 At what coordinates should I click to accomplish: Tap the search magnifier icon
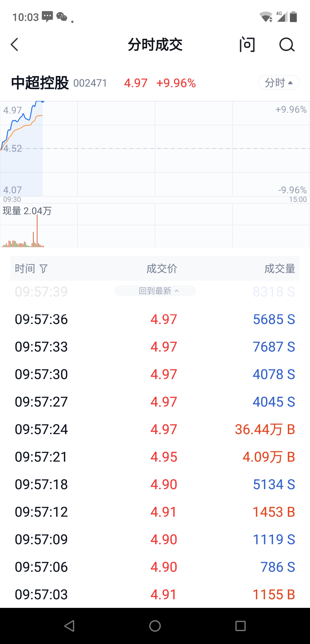click(x=287, y=44)
